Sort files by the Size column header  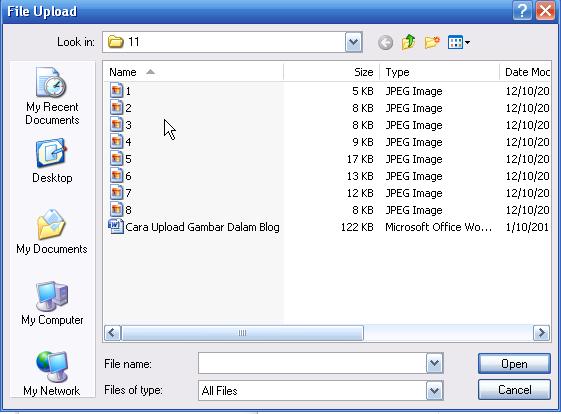(332, 72)
